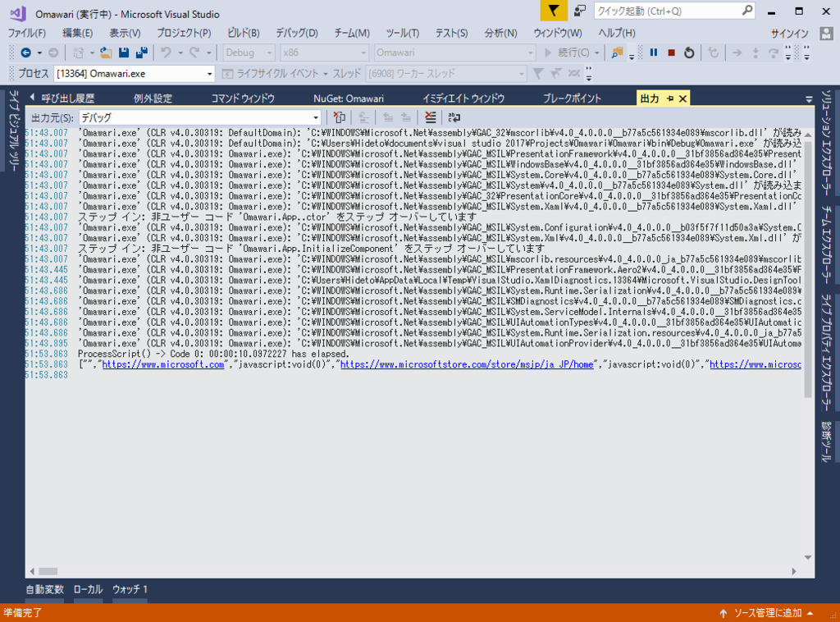Save the current file with disk icon
This screenshot has width=840, height=622.
point(124,53)
